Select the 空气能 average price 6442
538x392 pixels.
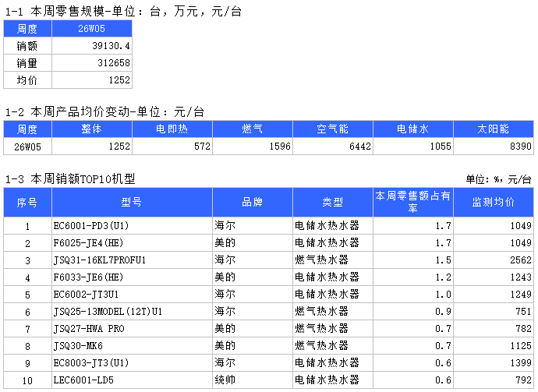[333, 146]
